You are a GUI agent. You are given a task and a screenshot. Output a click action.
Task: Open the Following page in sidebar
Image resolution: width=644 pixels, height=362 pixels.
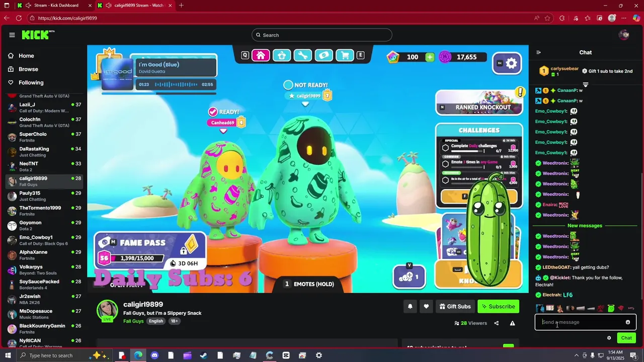point(31,82)
